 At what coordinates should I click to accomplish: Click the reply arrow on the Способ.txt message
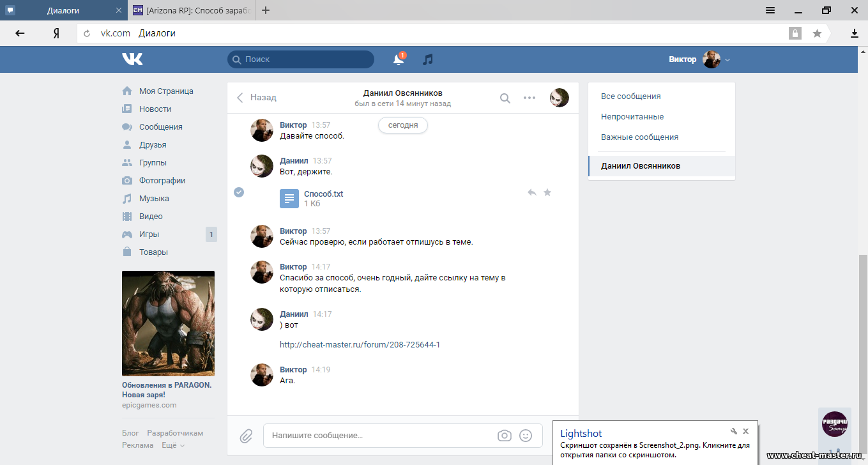coord(531,192)
